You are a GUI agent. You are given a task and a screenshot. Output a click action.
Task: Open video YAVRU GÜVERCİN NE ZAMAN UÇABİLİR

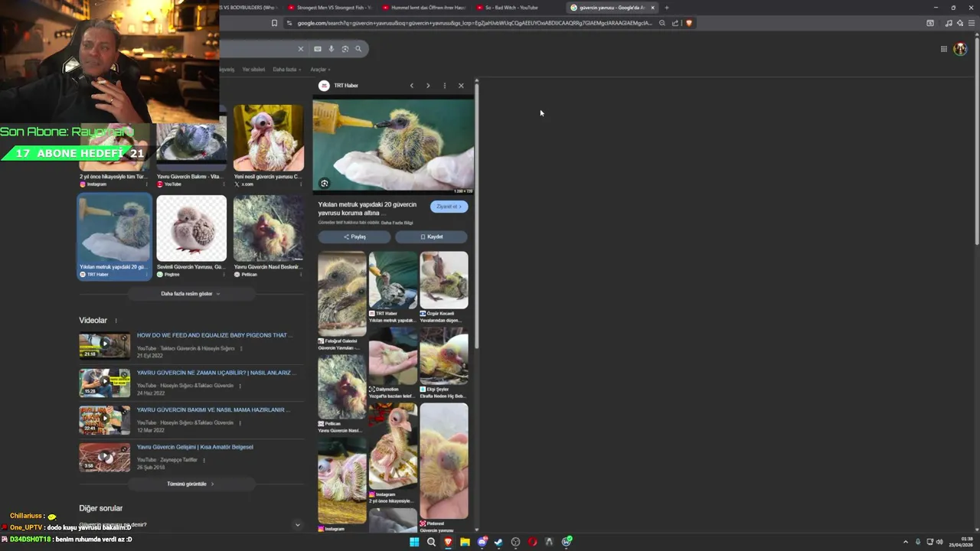tap(215, 373)
